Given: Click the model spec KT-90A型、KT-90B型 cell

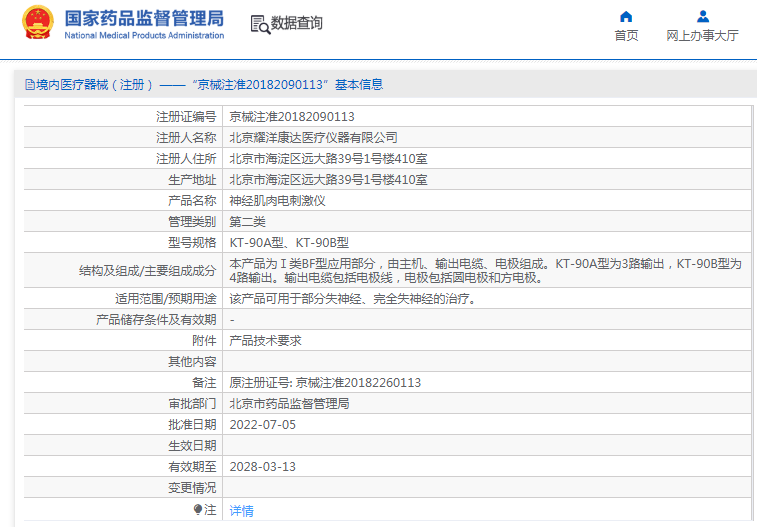Looking at the screenshot, I should (x=289, y=242).
